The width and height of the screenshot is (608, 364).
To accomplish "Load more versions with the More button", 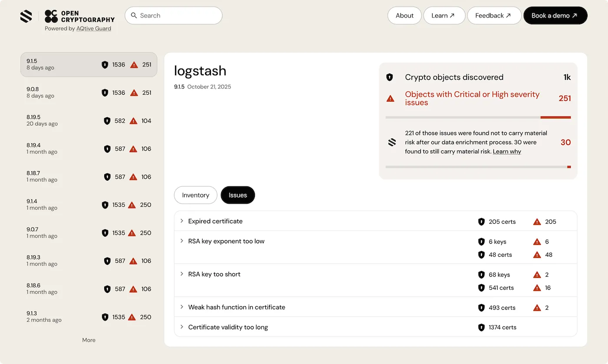I will [x=89, y=340].
